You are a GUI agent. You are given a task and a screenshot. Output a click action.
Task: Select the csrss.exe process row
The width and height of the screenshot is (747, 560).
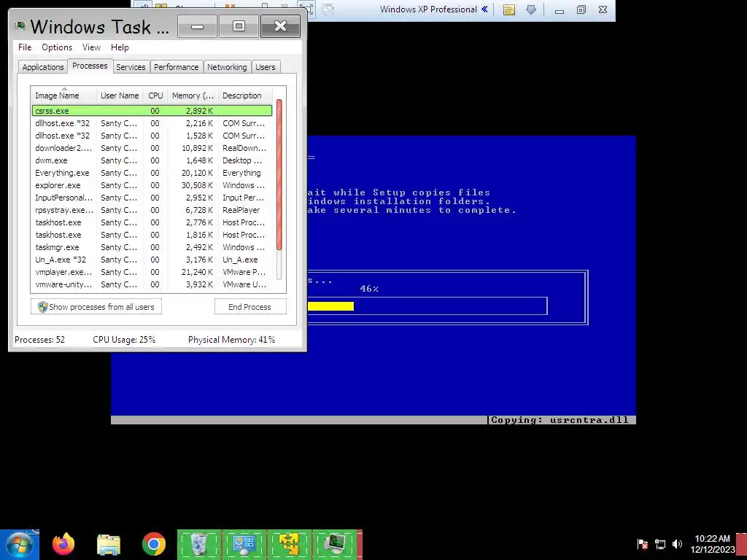pyautogui.click(x=152, y=111)
